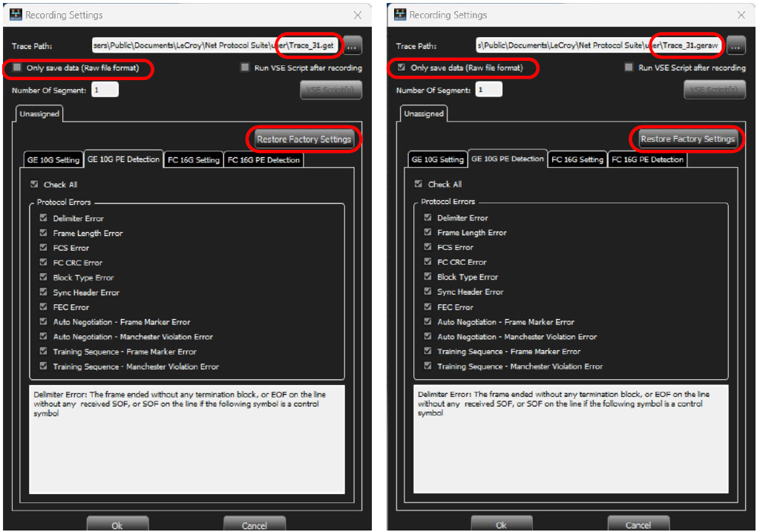Click Restore Factory Settings in left dialog
757x532 pixels.
[304, 139]
